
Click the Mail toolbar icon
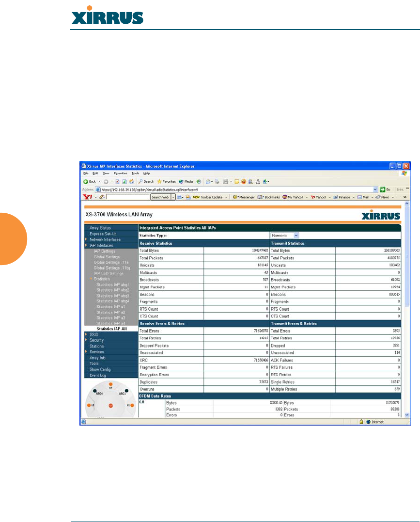coord(208,181)
